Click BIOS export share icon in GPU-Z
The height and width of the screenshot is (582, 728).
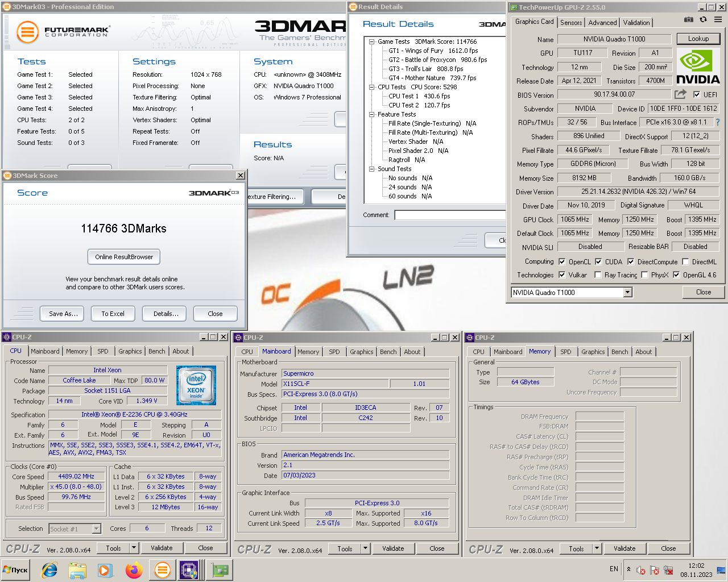(680, 94)
